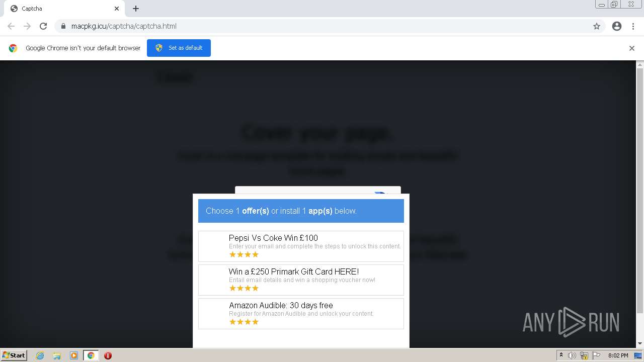Click stars rating under Amazon Audible

tap(244, 322)
